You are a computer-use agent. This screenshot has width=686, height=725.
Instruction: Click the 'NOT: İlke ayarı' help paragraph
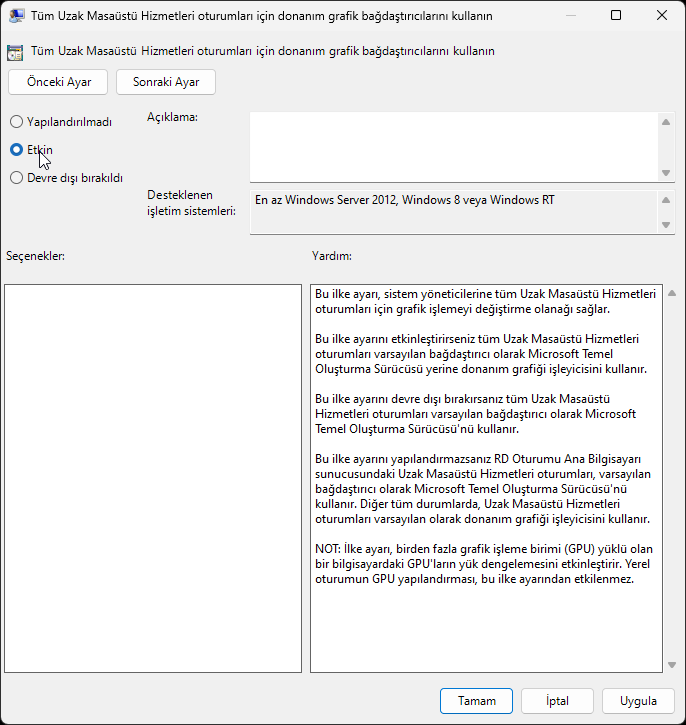click(484, 564)
